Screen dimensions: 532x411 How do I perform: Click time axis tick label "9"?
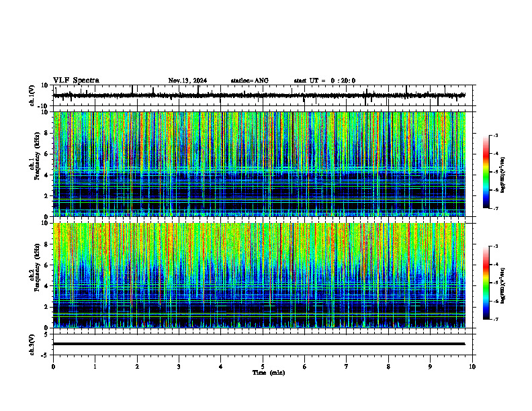(x=430, y=367)
